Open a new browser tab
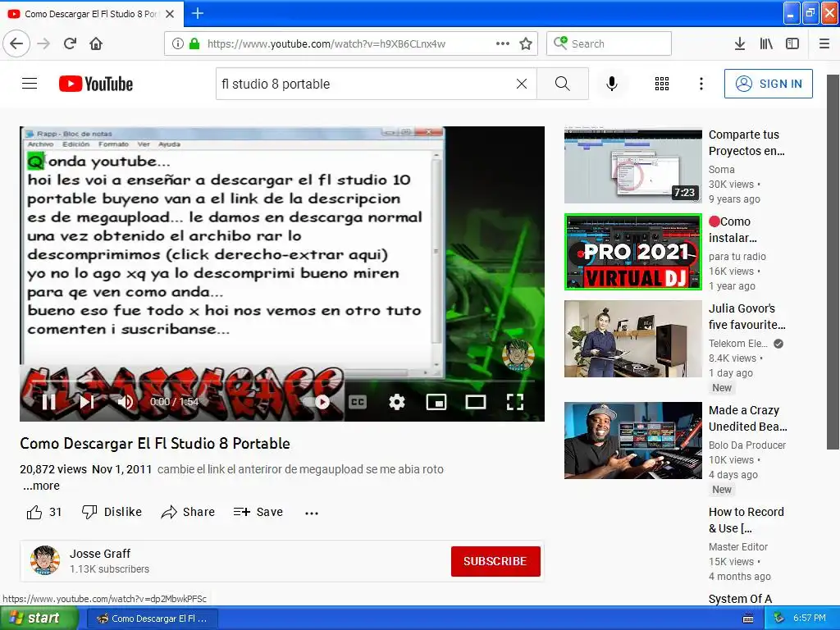Viewport: 840px width, 630px height. tap(197, 13)
